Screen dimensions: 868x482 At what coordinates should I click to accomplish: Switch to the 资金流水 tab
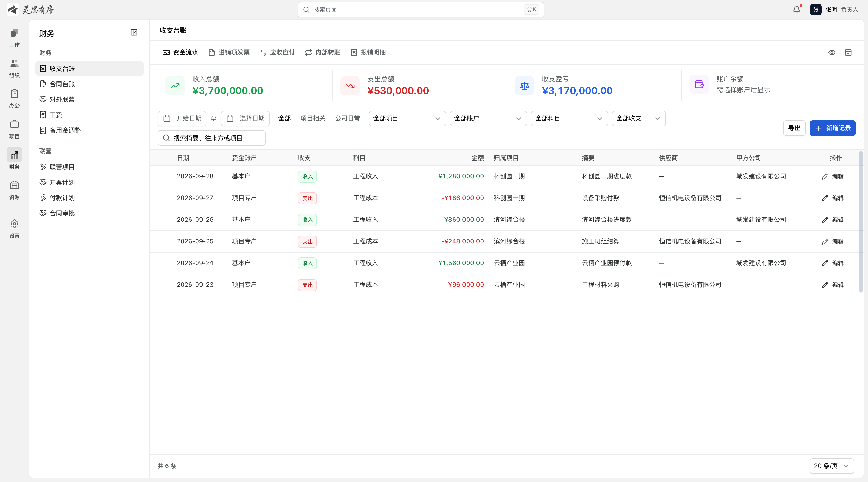click(x=180, y=53)
